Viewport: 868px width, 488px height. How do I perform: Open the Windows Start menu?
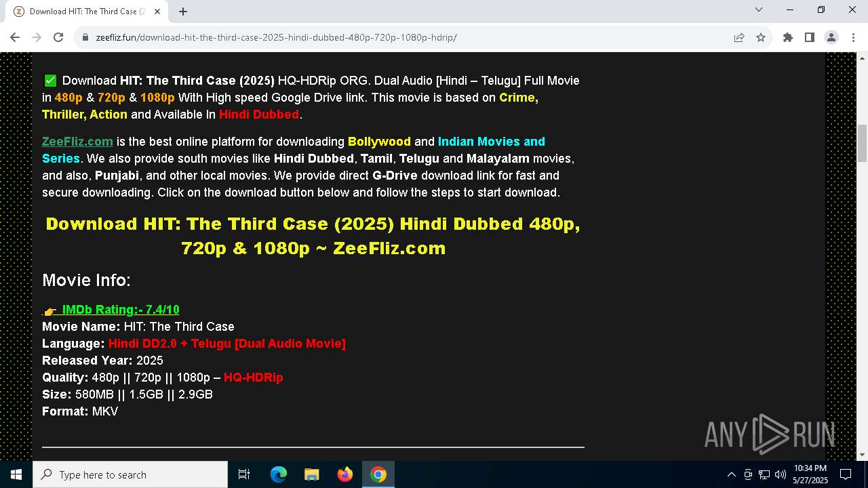click(x=16, y=474)
